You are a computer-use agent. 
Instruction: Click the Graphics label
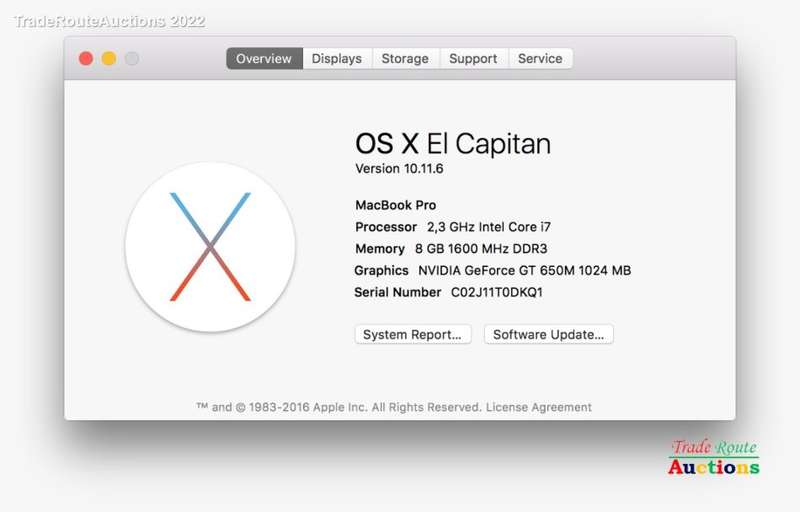click(x=381, y=270)
